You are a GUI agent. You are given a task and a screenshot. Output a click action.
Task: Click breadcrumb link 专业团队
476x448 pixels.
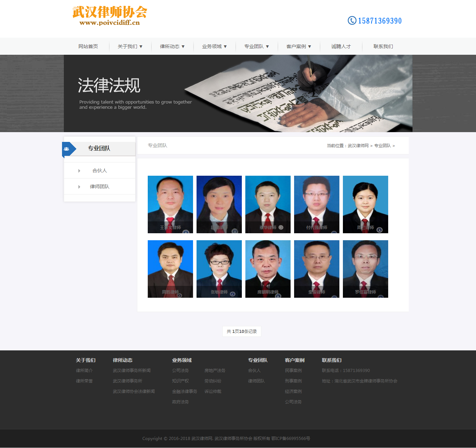pyautogui.click(x=382, y=146)
